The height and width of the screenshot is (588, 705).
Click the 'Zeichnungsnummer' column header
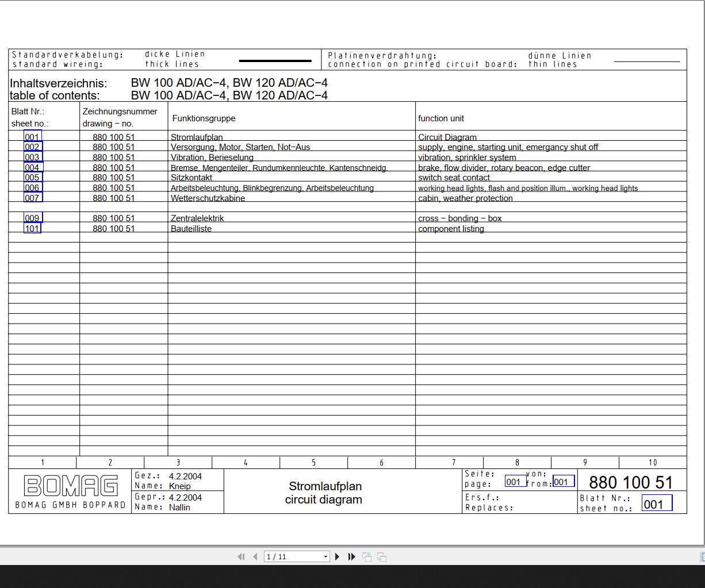[120, 112]
